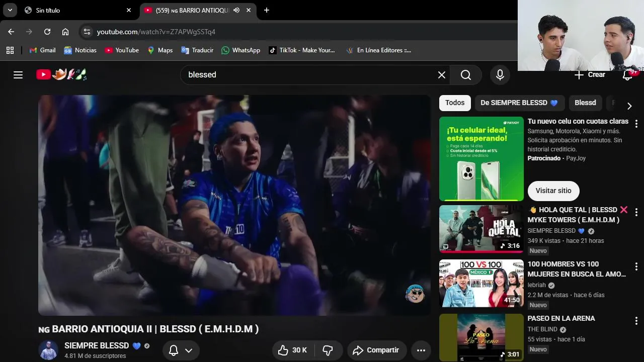Image resolution: width=644 pixels, height=362 pixels.
Task: Share the video with Compartir
Action: point(376,350)
